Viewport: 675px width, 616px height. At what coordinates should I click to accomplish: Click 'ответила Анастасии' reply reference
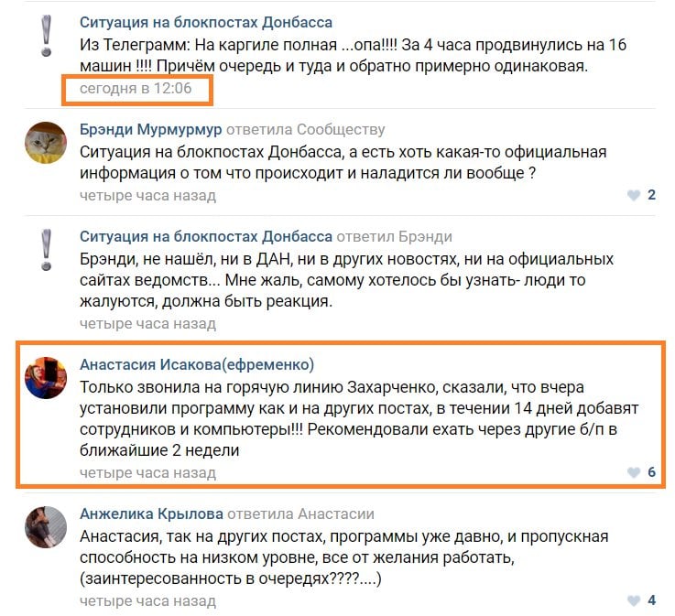(301, 513)
